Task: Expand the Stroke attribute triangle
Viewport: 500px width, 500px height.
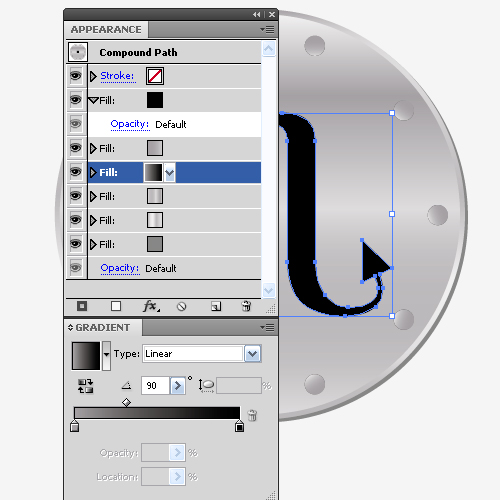Action: (93, 76)
